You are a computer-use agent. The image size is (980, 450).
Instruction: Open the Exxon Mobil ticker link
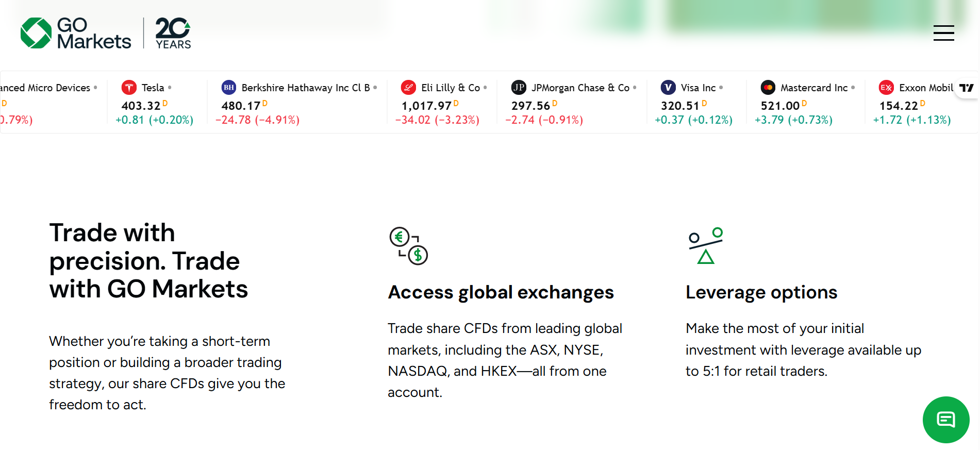pos(926,88)
